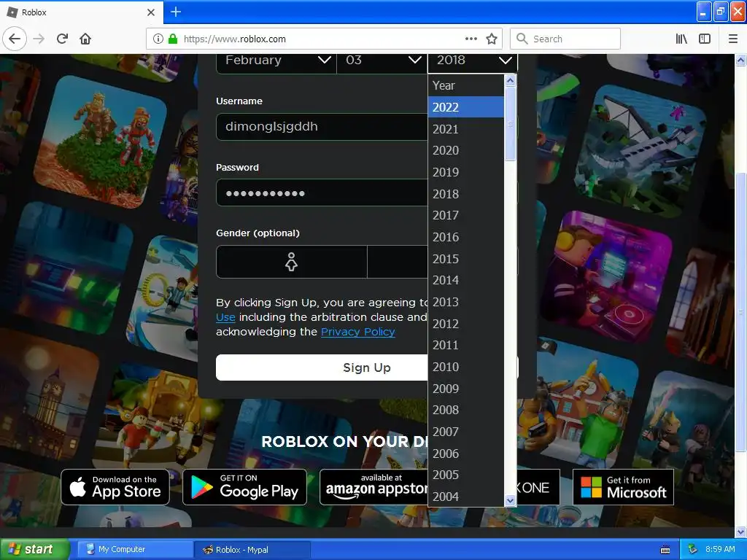
Task: Select 2007 from the year options
Action: (465, 432)
